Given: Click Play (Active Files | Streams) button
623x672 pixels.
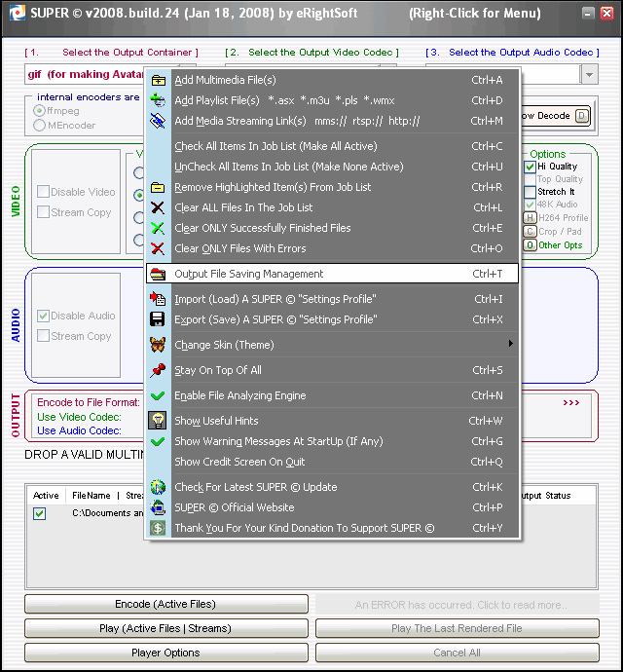Looking at the screenshot, I should (166, 628).
